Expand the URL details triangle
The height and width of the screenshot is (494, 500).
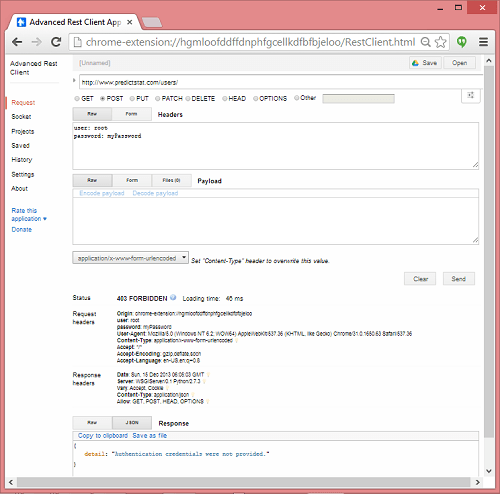point(74,80)
